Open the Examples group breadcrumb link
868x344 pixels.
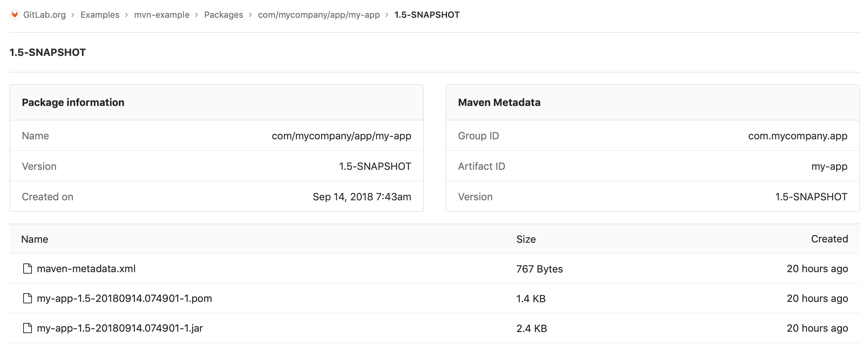pos(100,15)
